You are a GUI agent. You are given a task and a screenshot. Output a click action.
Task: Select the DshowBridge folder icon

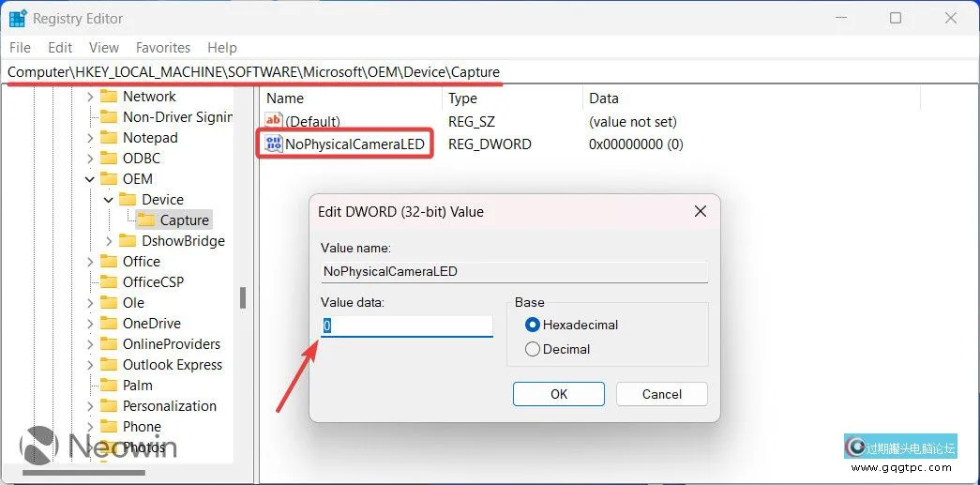tap(128, 241)
